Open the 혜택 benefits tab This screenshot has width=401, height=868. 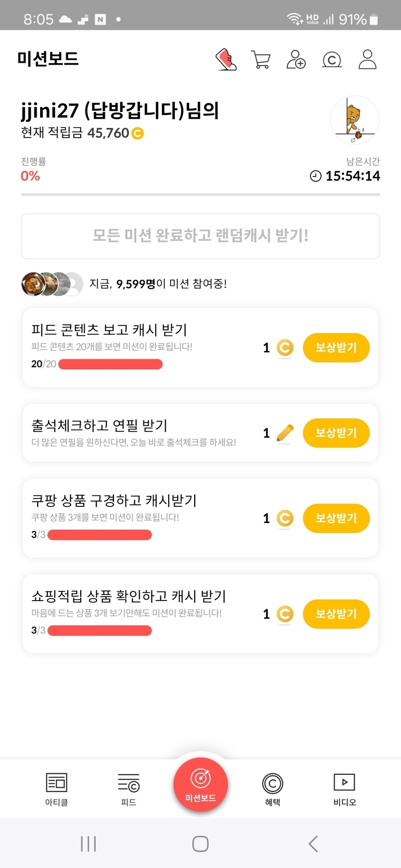coord(272,789)
